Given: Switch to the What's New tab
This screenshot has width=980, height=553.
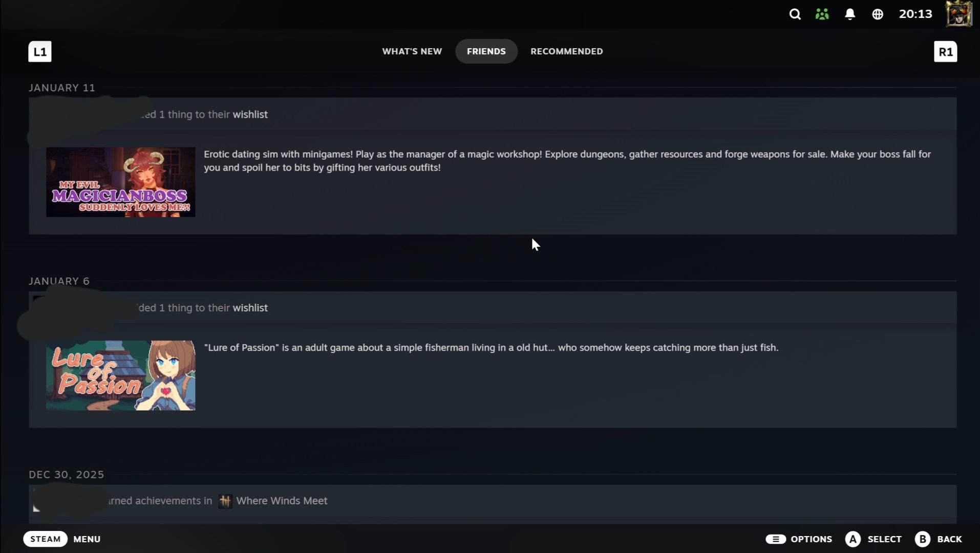Looking at the screenshot, I should click(412, 51).
